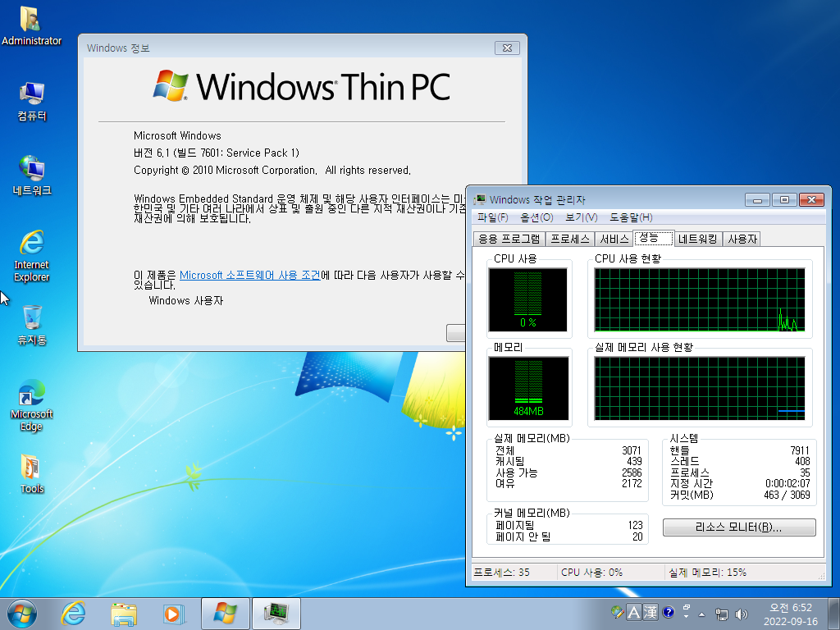Click the 실제 메모리 사용 현황 graph
This screenshot has height=630, width=840.
(x=700, y=388)
